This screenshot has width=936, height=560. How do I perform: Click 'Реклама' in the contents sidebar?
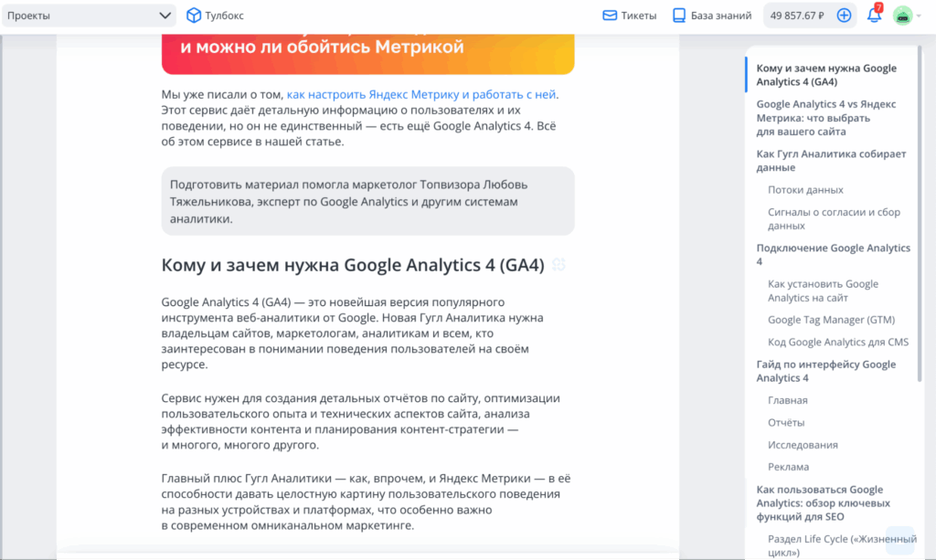(788, 467)
